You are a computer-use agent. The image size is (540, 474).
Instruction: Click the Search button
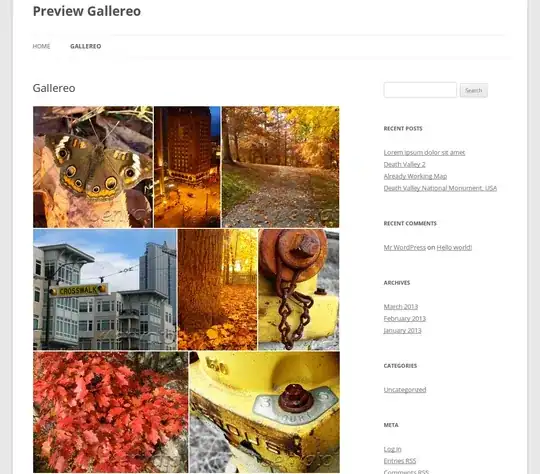click(x=474, y=90)
